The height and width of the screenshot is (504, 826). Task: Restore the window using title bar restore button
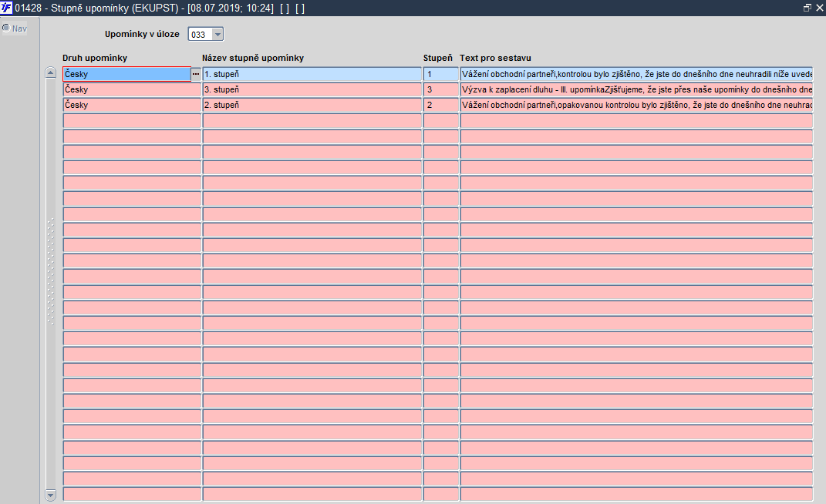tap(807, 8)
